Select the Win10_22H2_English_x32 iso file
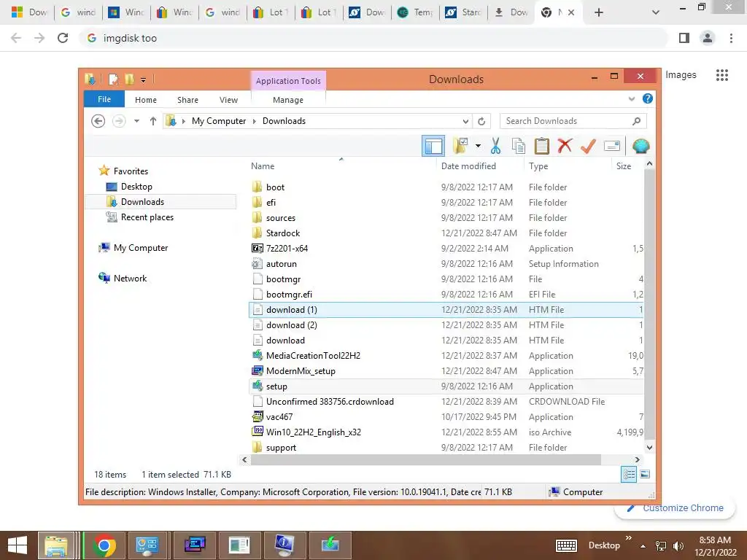 pos(314,432)
